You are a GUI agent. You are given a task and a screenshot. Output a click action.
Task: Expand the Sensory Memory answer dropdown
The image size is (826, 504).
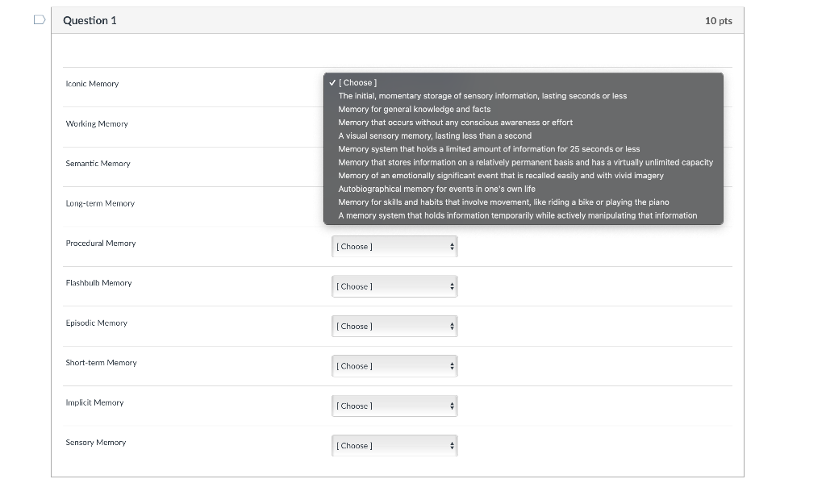[x=395, y=446]
